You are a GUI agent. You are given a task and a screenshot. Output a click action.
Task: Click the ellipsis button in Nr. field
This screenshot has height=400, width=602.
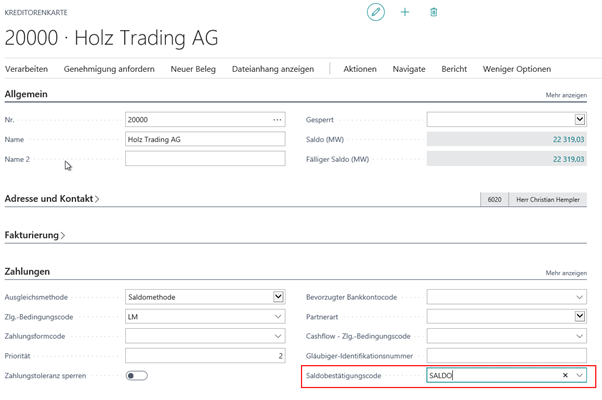click(277, 120)
